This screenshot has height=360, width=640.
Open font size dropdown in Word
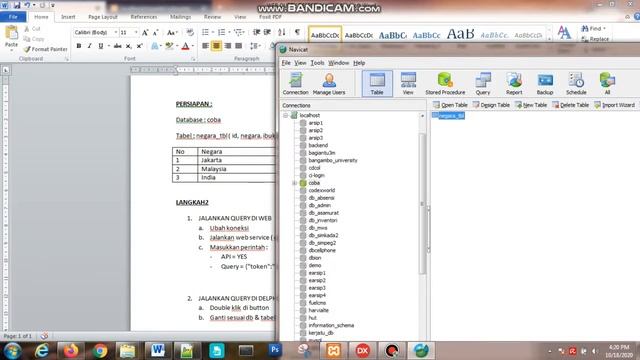coord(136,32)
